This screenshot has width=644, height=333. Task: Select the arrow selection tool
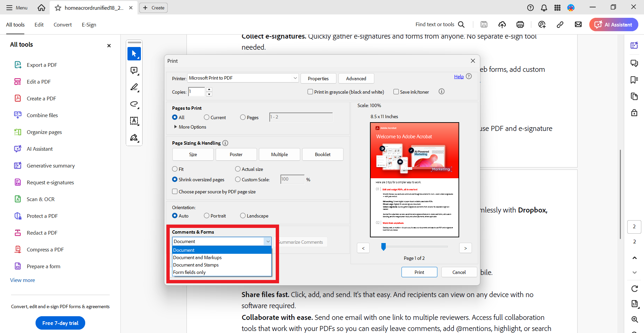click(134, 54)
